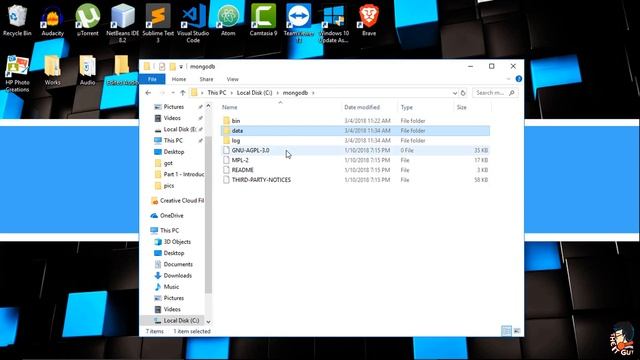Open Sublime Text 3 desktop icon

pos(158,22)
